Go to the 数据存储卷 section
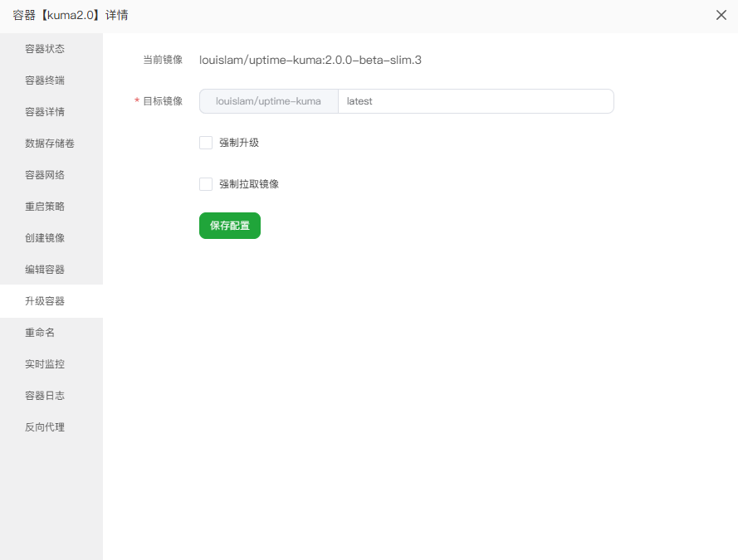 pos(50,144)
